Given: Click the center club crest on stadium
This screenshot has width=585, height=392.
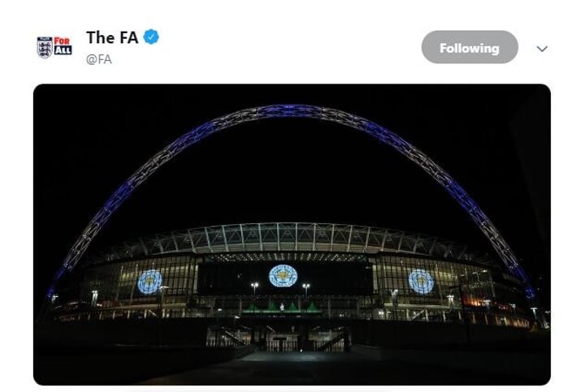Looking at the screenshot, I should pos(283,275).
